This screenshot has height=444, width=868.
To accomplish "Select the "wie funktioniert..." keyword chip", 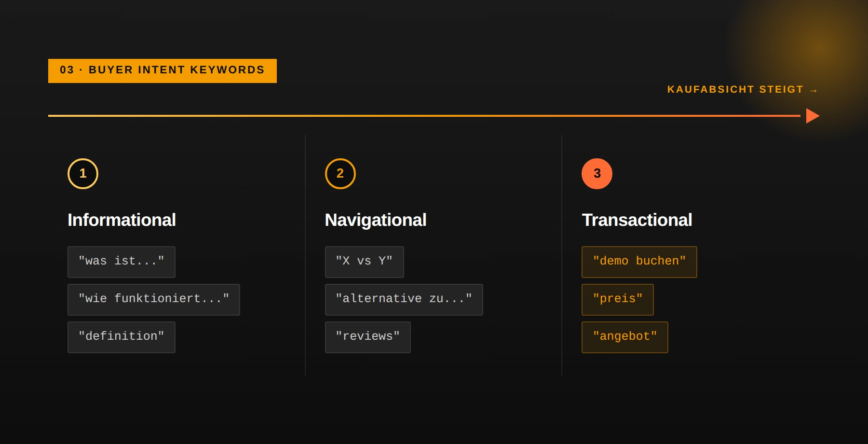I will [x=154, y=300].
